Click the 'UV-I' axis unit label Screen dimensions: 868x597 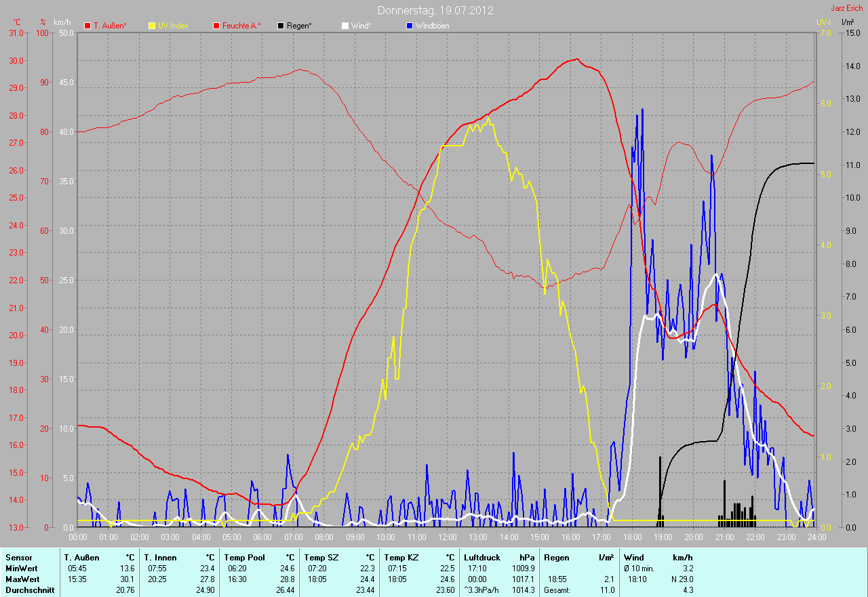[823, 22]
